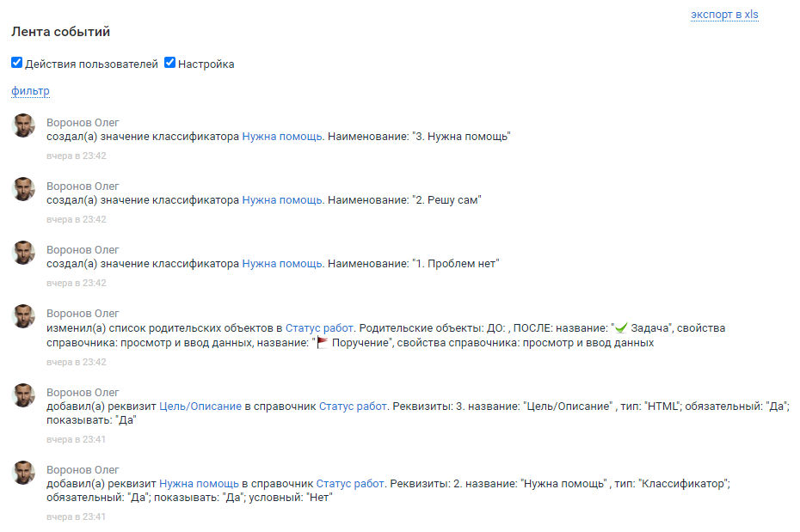This screenshot has height=532, width=800.
Task: Open "Нужна помощь" link in the "3. Нужна помощь" entry
Action: click(282, 137)
